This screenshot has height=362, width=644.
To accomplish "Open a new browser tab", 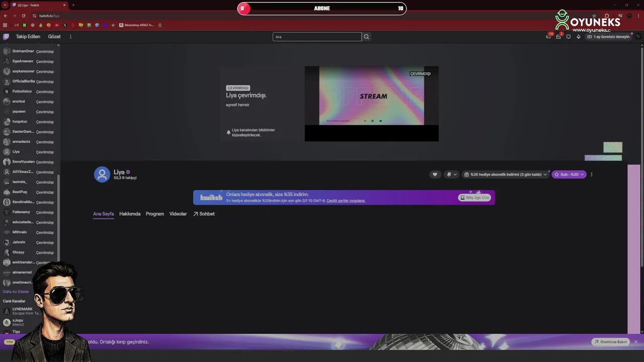I will [x=73, y=5].
